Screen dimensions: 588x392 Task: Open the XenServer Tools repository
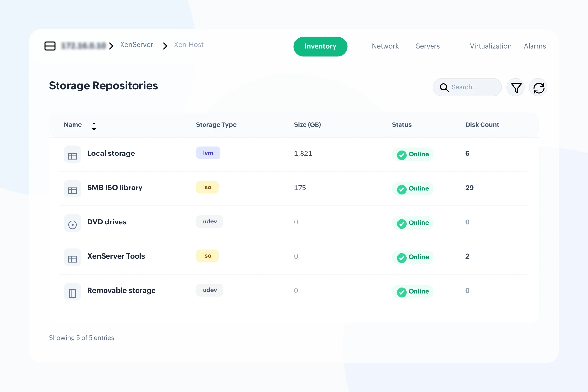(x=116, y=256)
